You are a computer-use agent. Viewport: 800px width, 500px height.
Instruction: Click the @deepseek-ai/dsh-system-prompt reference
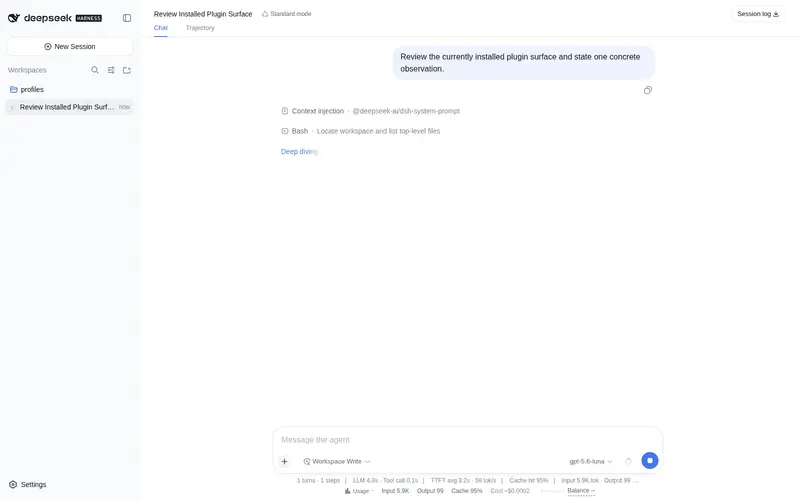[x=406, y=111]
